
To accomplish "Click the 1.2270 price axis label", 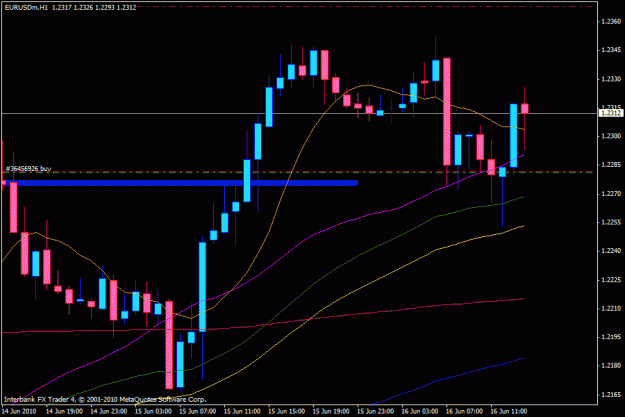I will [x=611, y=193].
